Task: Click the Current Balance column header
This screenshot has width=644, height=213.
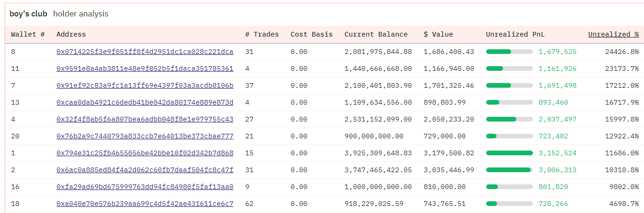Action: point(376,34)
